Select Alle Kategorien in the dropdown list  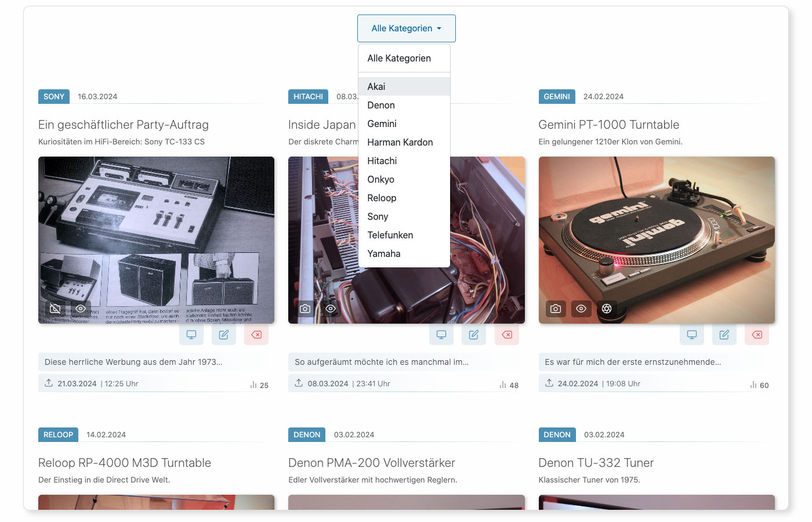click(404, 58)
